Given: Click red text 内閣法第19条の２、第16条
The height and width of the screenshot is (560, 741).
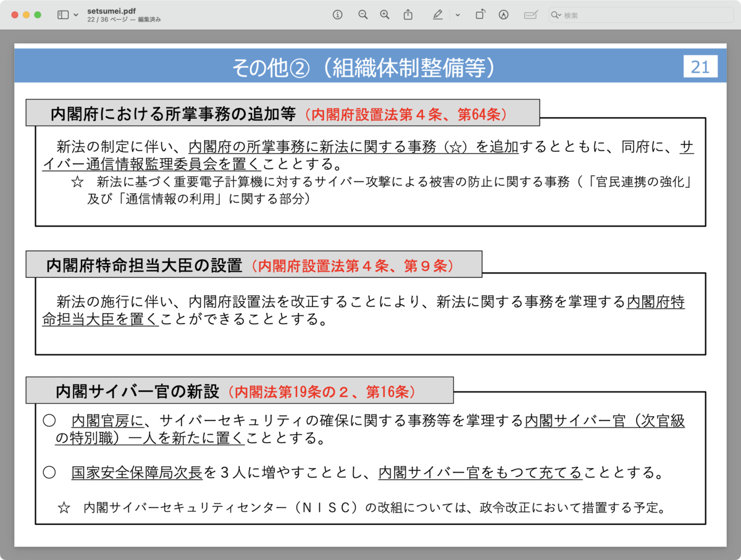Looking at the screenshot, I should pyautogui.click(x=321, y=391).
